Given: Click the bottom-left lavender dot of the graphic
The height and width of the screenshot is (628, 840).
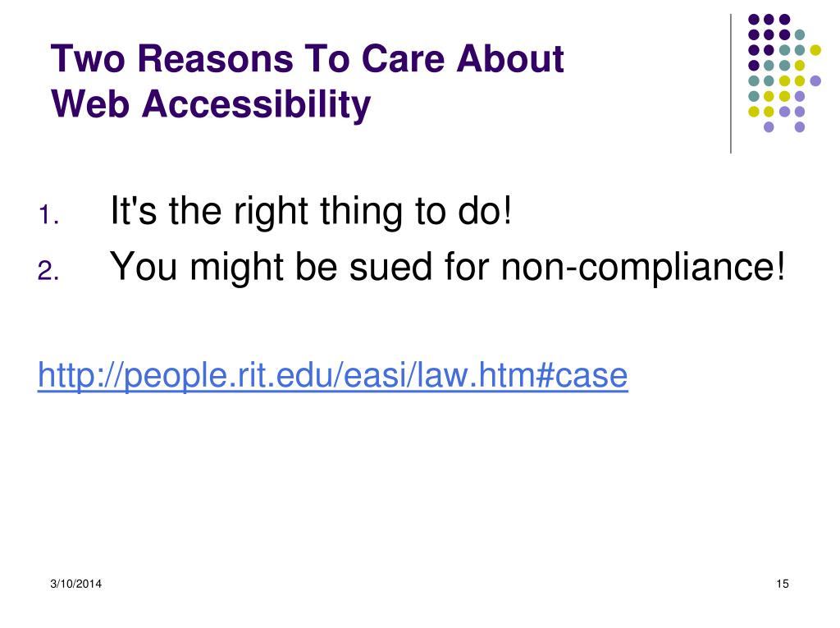Looking at the screenshot, I should (769, 127).
